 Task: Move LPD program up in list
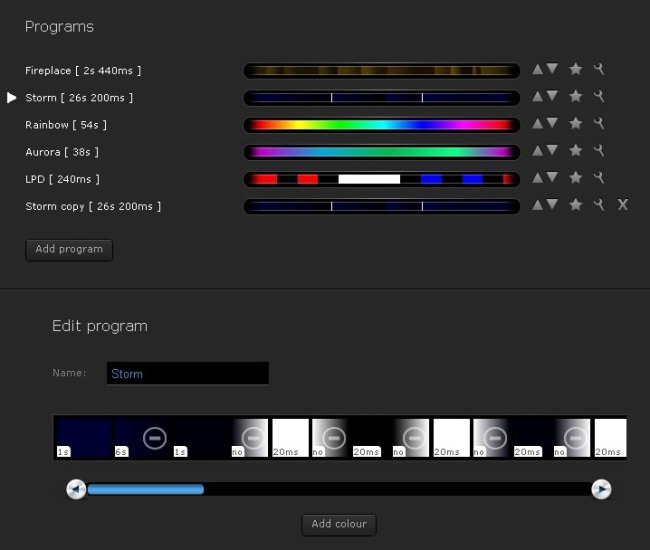click(x=537, y=178)
